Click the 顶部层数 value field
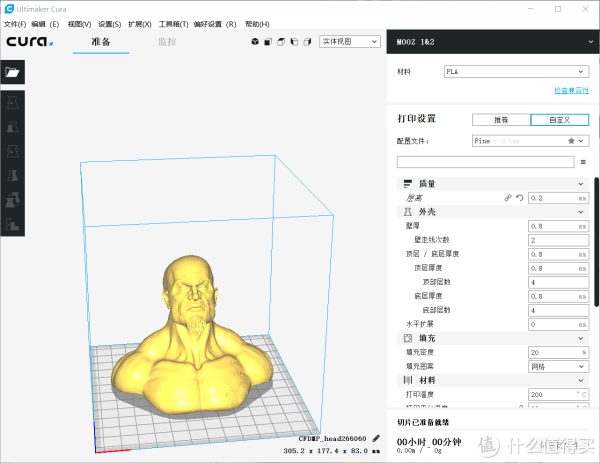The height and width of the screenshot is (463, 600). 558,282
